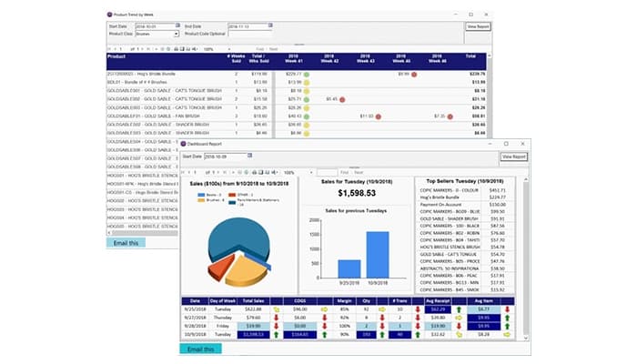Click Email this button under Product Trend

pos(126,243)
